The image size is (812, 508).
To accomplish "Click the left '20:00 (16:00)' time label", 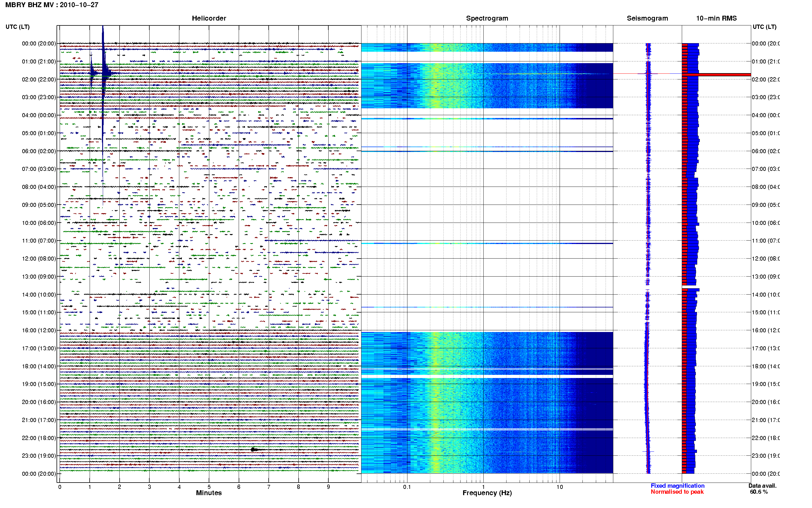I will (x=39, y=402).
